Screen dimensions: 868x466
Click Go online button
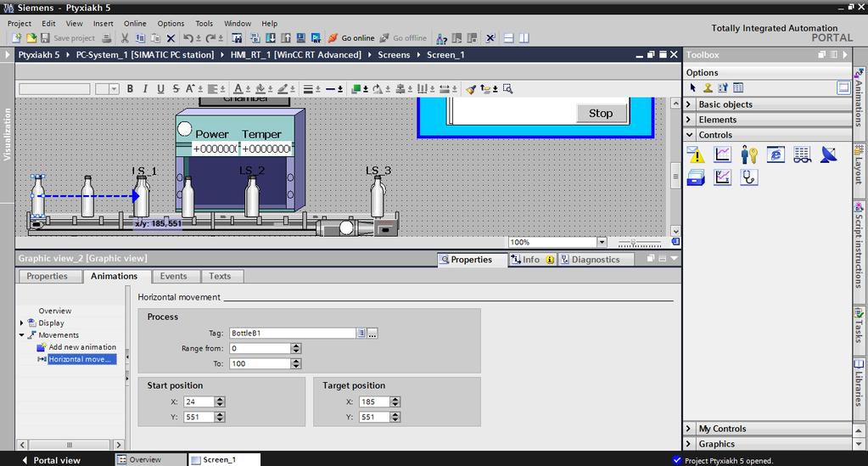click(351, 38)
